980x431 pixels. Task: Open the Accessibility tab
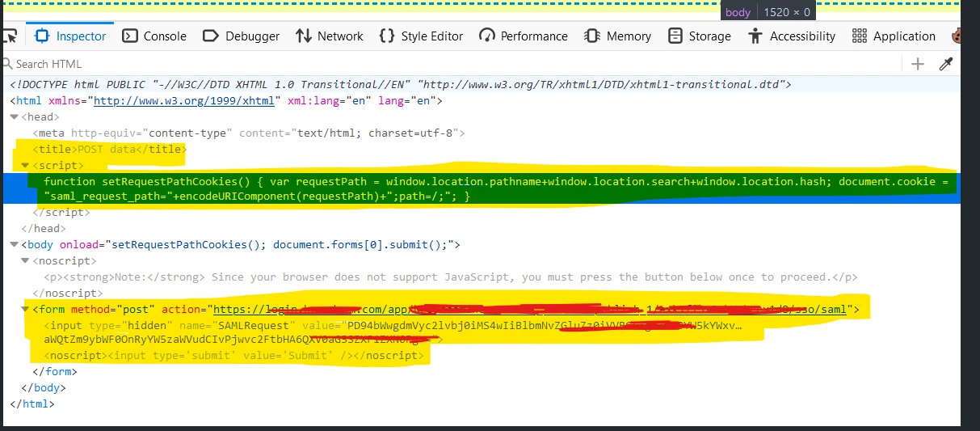792,36
